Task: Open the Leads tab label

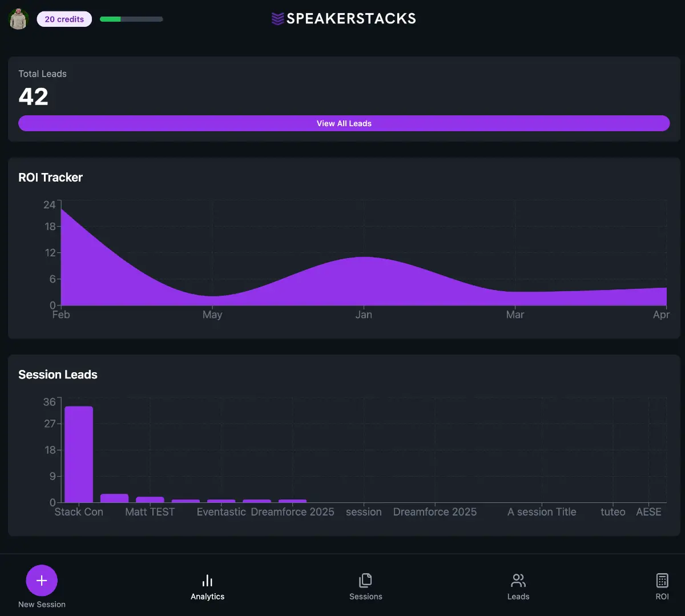Action: 518,597
